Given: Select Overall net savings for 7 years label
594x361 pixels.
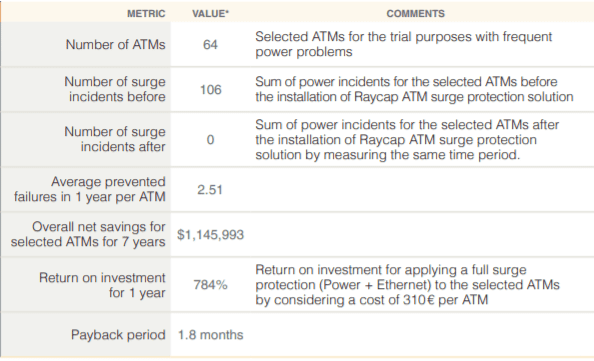Looking at the screenshot, I should click(88, 234).
